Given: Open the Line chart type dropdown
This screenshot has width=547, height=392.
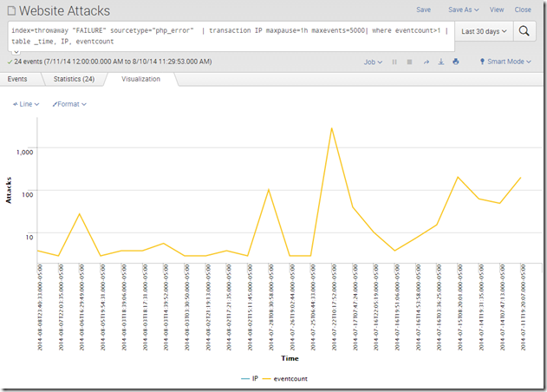Looking at the screenshot, I should (x=25, y=104).
